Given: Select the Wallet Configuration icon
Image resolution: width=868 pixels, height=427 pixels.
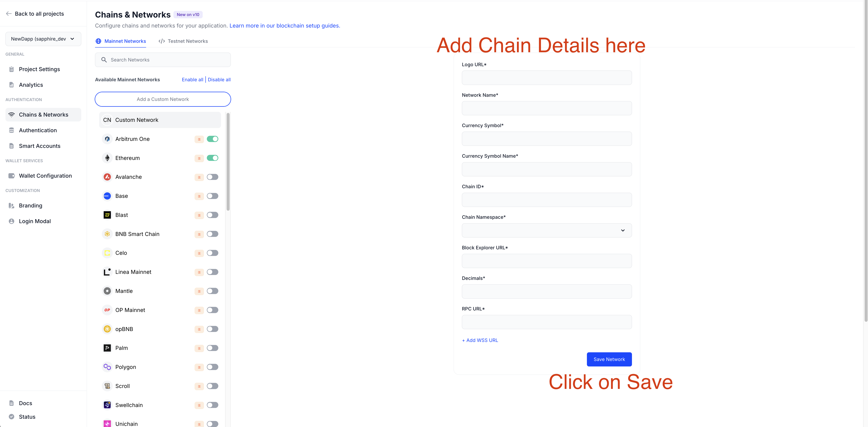Looking at the screenshot, I should click(x=12, y=176).
